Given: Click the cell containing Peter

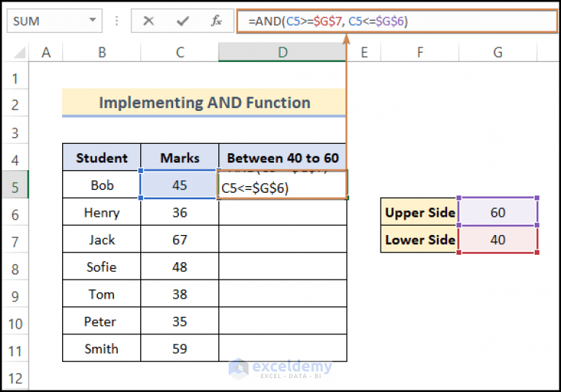Looking at the screenshot, I should 102,321.
